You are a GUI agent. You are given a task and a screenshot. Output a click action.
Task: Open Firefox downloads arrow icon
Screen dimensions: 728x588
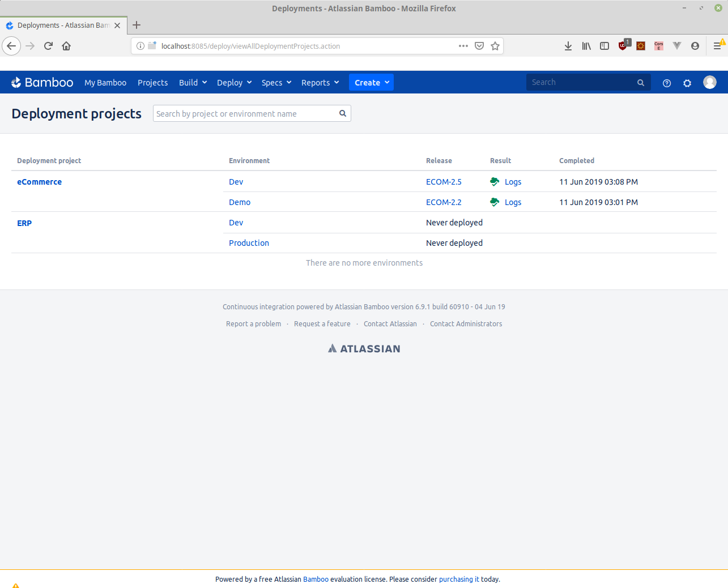(568, 46)
